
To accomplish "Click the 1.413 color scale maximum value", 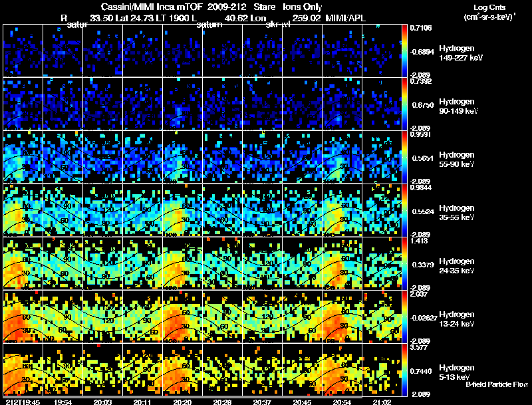I will (x=419, y=241).
